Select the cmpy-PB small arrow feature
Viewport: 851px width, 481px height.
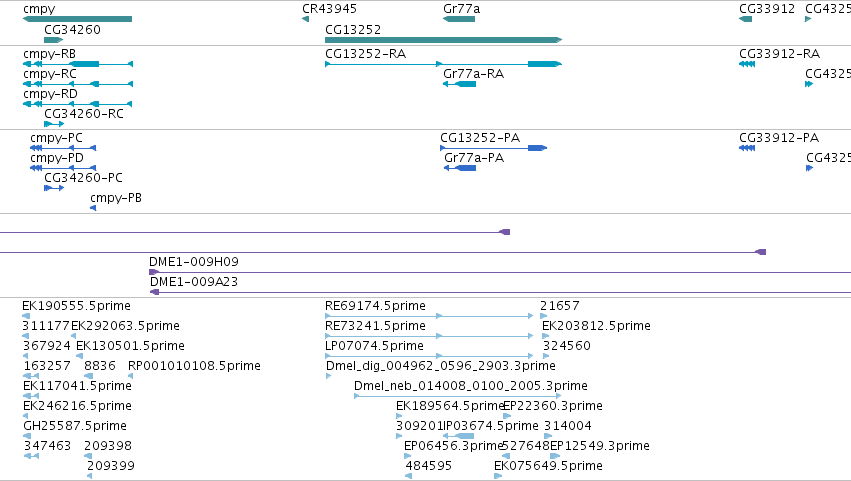point(93,208)
